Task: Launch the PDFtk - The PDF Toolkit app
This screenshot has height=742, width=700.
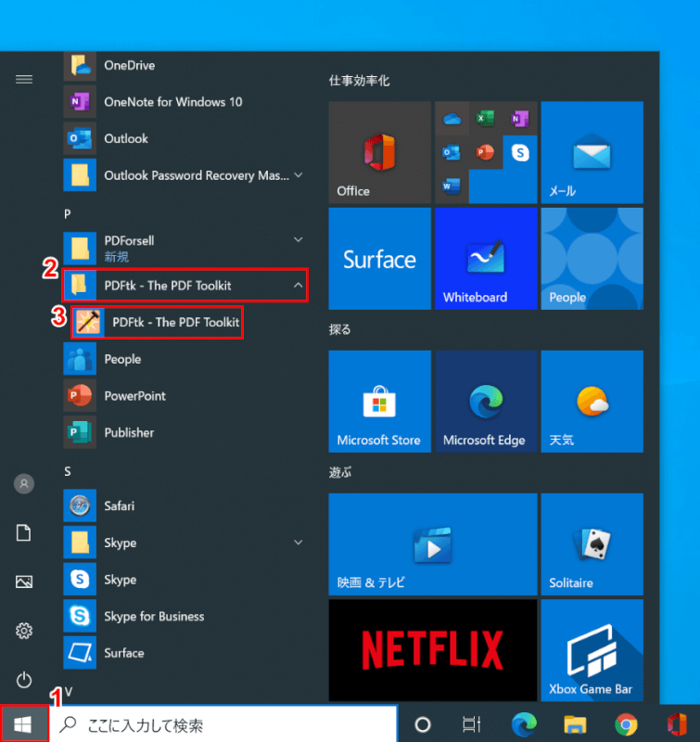Action: [x=157, y=322]
